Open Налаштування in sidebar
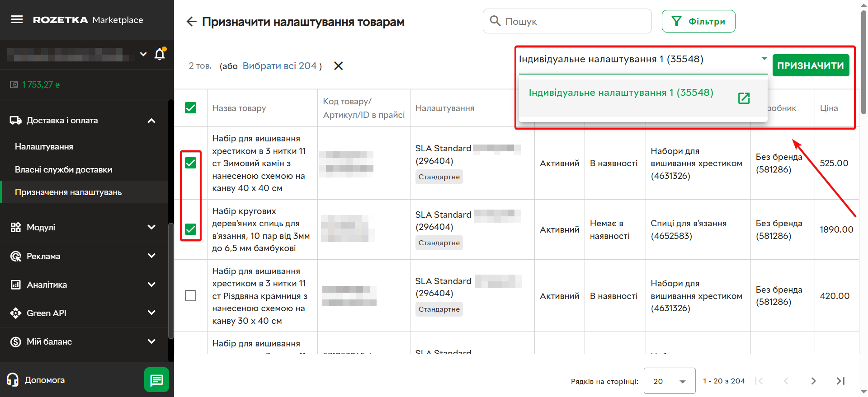This screenshot has height=397, width=868. click(x=44, y=147)
